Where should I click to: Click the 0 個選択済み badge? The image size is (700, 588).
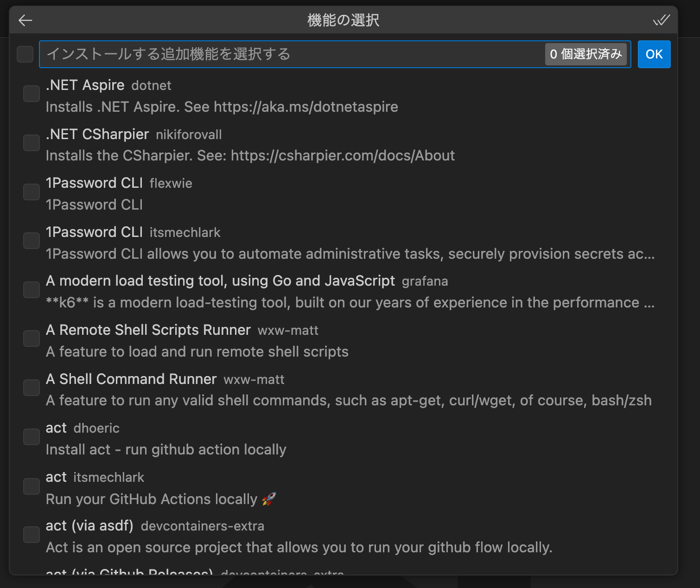click(x=585, y=54)
